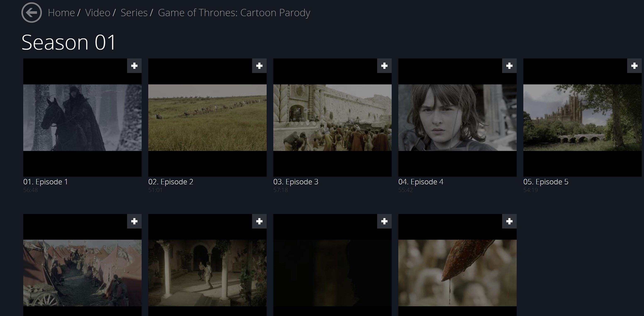Select the Episode 3 city wall thumbnail
644x316 pixels.
pyautogui.click(x=332, y=118)
